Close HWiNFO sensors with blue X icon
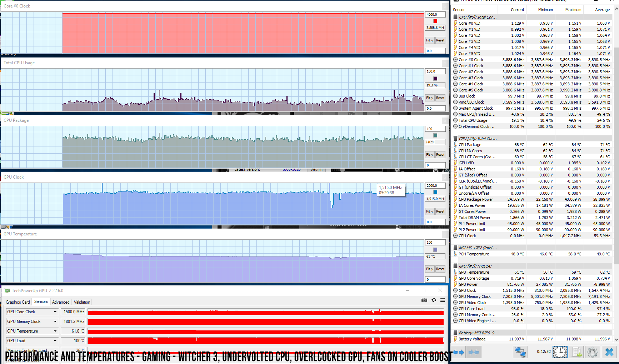 (609, 352)
